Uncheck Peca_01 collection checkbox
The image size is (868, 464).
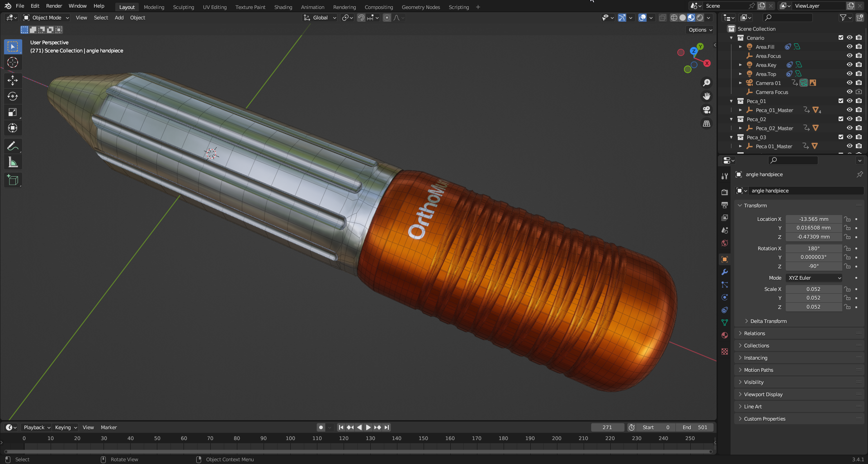tap(841, 101)
